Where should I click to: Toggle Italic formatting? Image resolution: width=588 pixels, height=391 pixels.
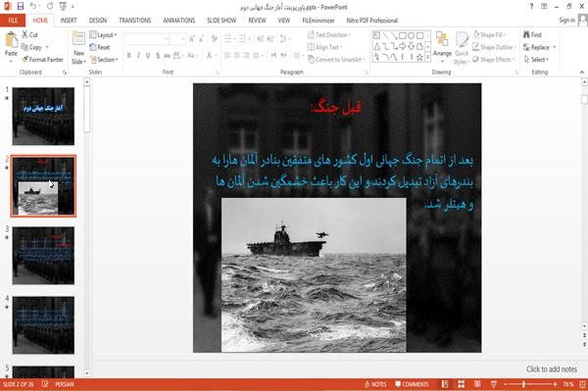coord(138,56)
